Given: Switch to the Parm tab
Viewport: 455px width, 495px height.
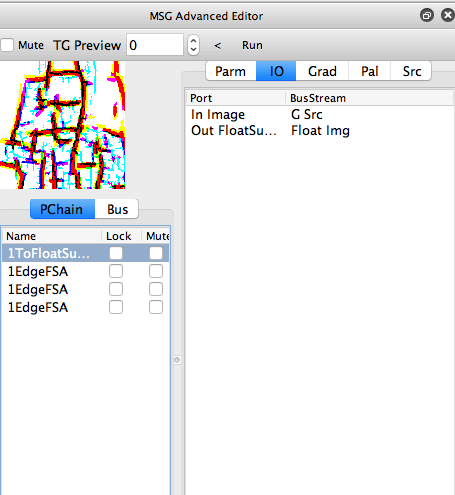Looking at the screenshot, I should (231, 71).
